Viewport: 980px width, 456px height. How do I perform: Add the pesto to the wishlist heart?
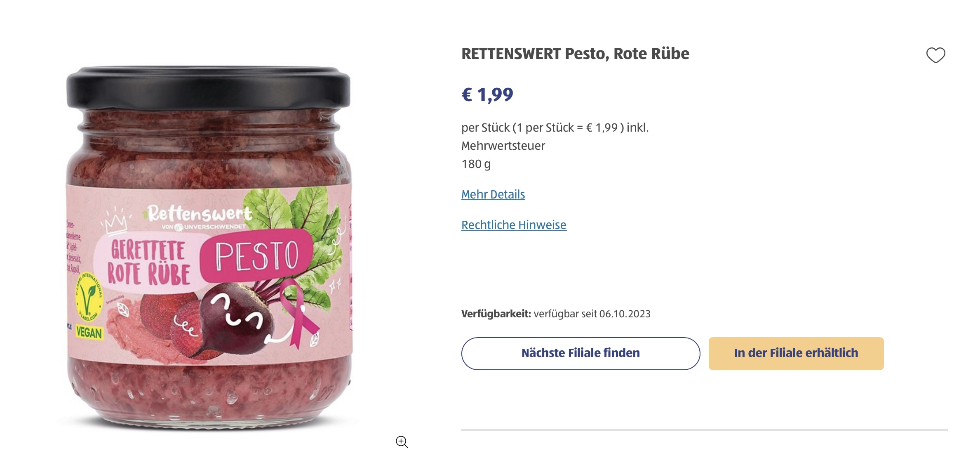(935, 55)
